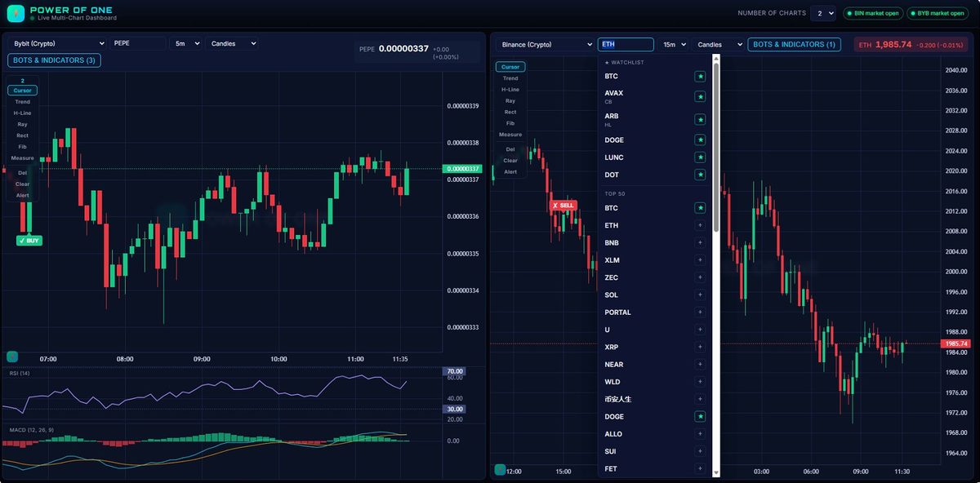Click the MACD (12, 26, 9) label

point(31,429)
